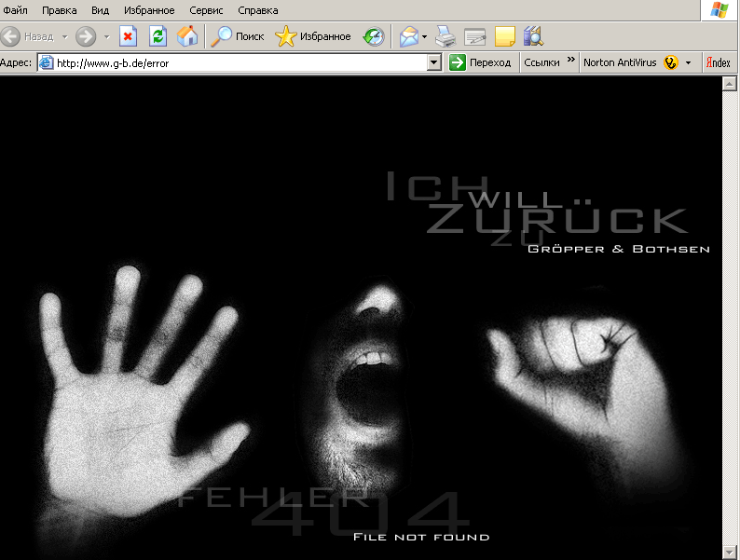This screenshot has width=740, height=560.
Task: Click the Norton AntiVirus icon
Action: 670,62
